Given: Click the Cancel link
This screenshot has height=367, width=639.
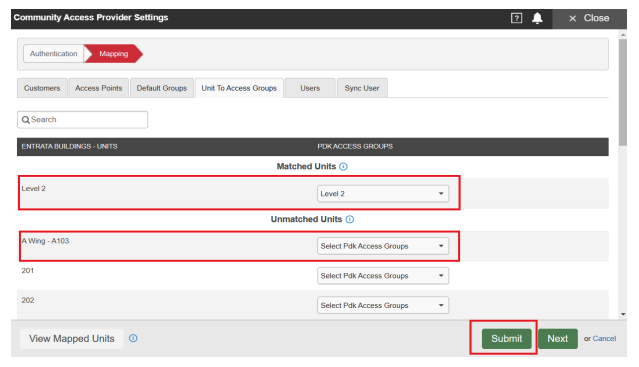Looking at the screenshot, I should tap(604, 338).
